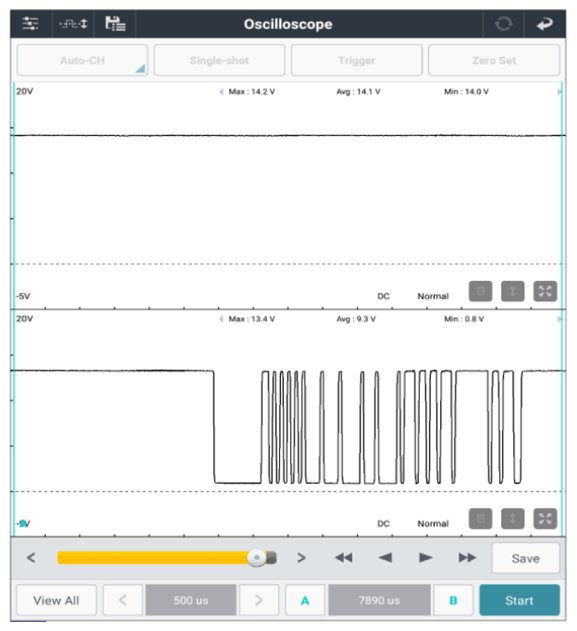Click the yellow playback position slider handle
Image resolution: width=577 pixels, height=631 pixels.
point(256,558)
